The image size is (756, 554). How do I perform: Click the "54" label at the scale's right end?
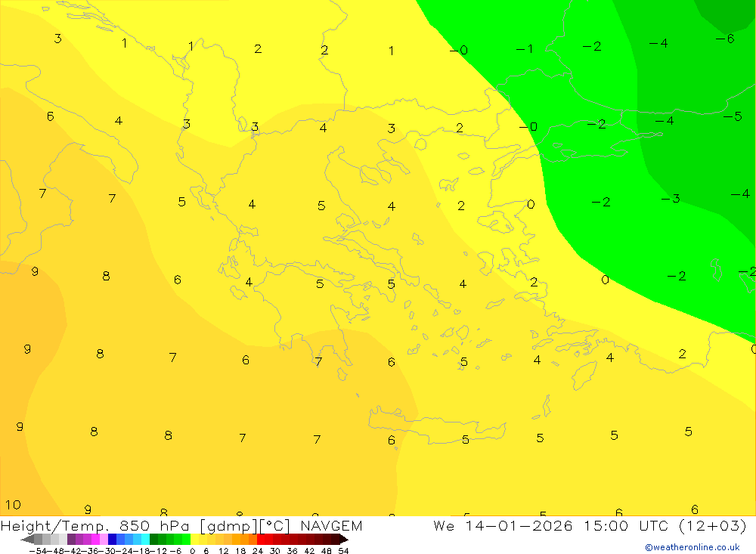coord(343,551)
